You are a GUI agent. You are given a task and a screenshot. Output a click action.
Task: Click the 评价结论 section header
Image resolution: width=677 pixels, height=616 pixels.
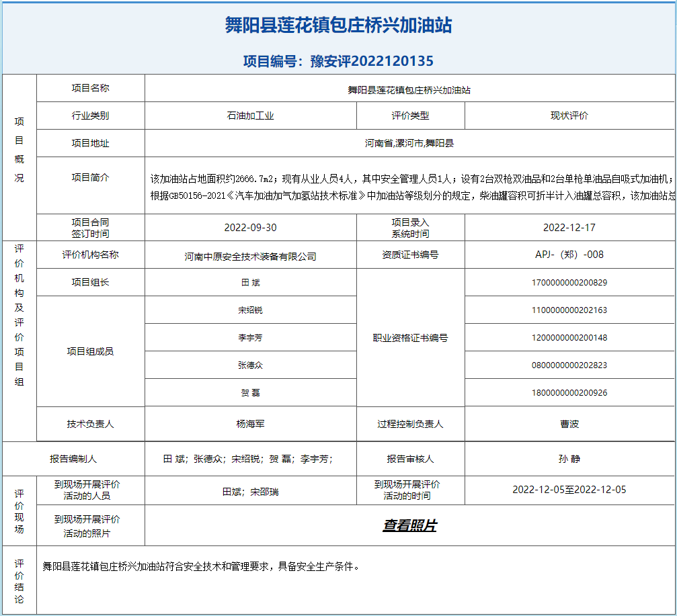(x=19, y=581)
